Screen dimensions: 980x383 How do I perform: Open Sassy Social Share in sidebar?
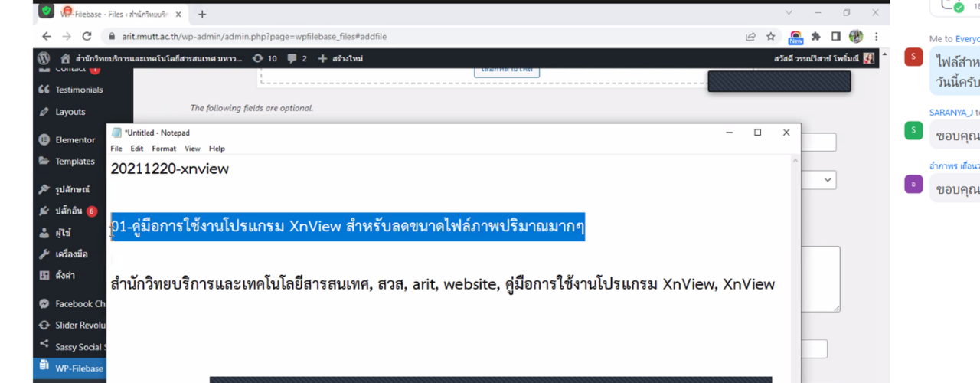pos(71,347)
